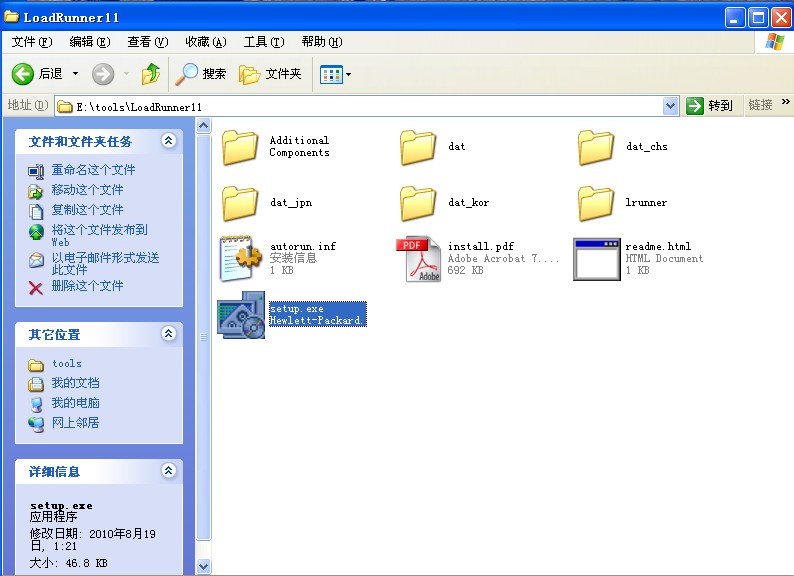Select the lrunner folder
The image size is (794, 576).
coord(596,203)
